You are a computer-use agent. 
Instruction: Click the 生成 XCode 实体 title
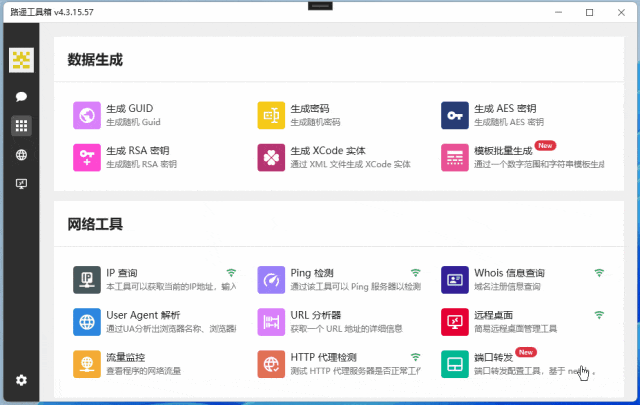tap(328, 151)
